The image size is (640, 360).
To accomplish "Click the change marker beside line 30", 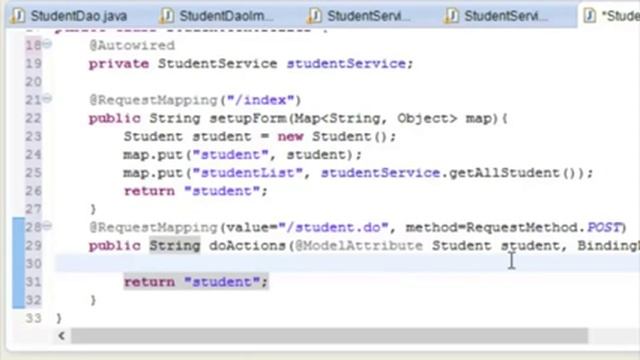I will tap(18, 263).
